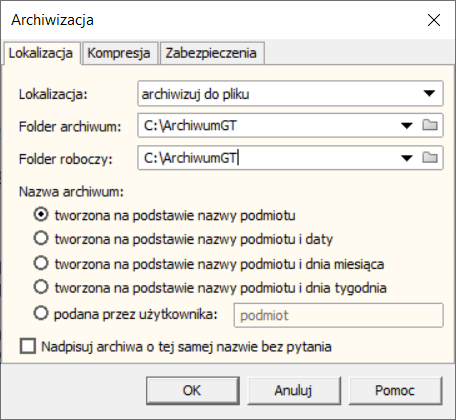Close the Archiwizacja dialog window
456x420 pixels.
coord(434,20)
